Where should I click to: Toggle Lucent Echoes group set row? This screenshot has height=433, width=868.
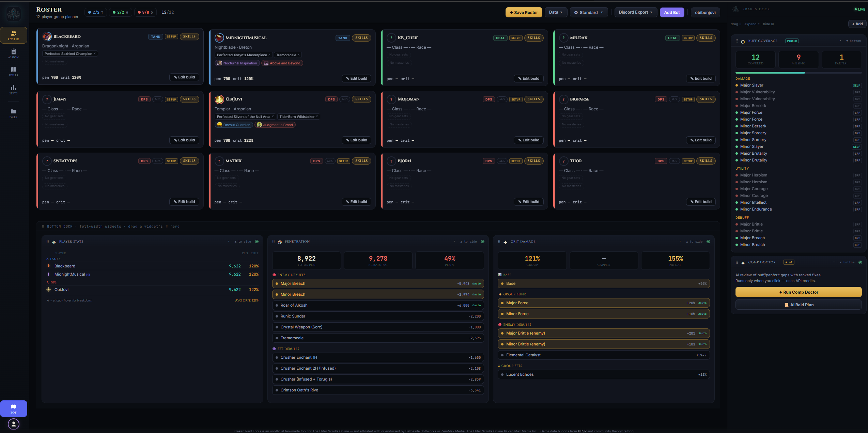click(x=604, y=374)
